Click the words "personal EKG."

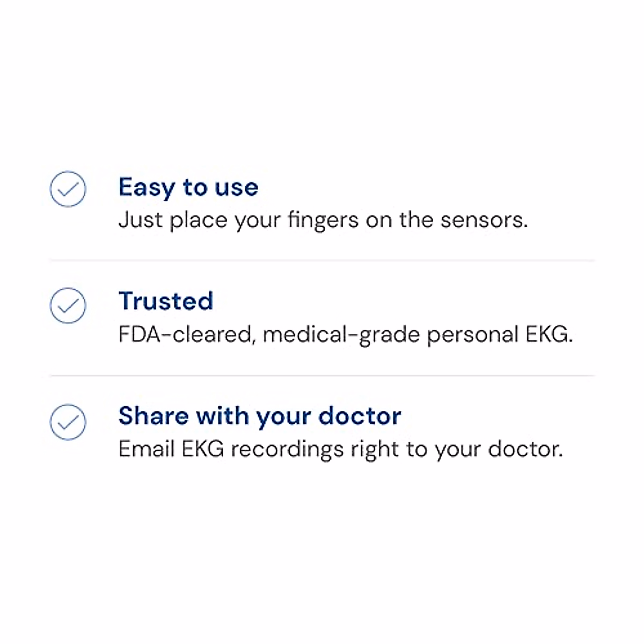tap(500, 334)
